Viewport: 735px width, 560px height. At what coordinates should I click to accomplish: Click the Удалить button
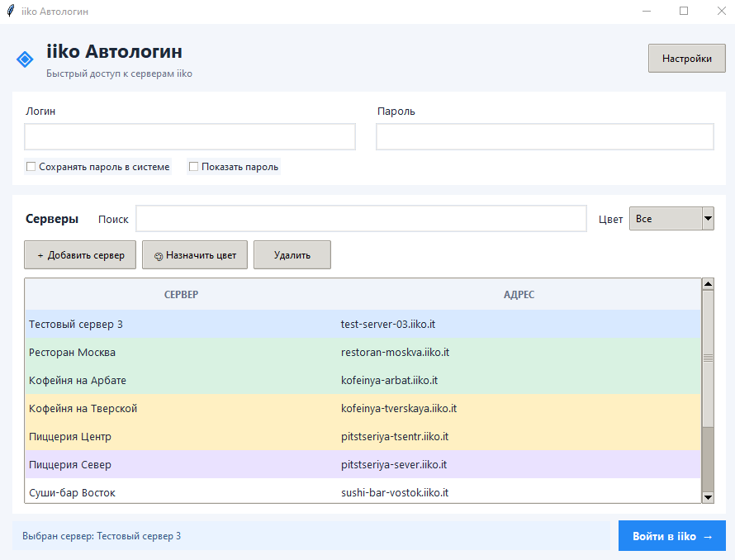point(292,255)
